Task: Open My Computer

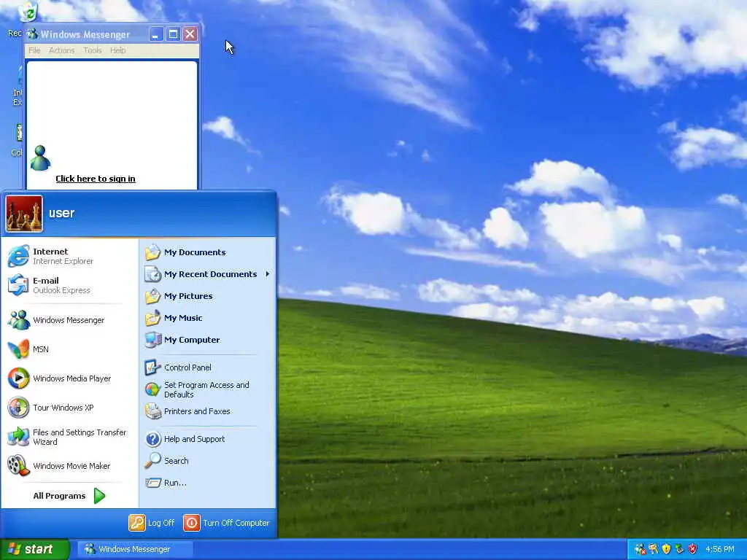Action: [x=207, y=340]
